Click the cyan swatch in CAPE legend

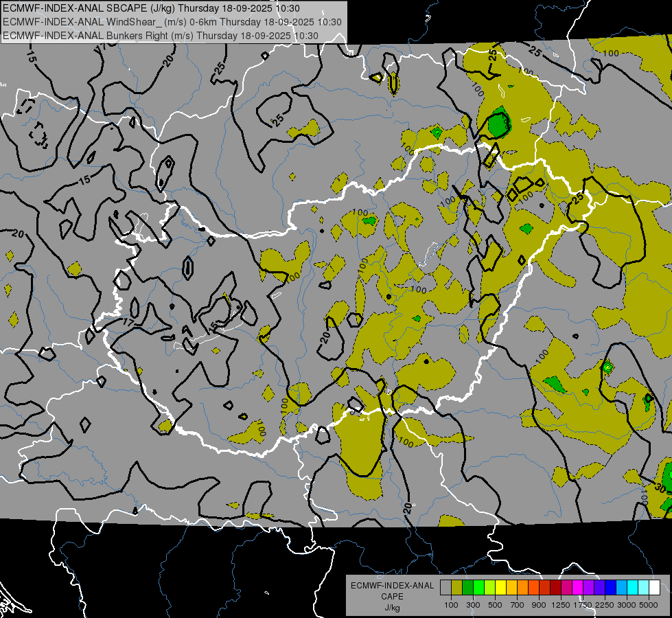coord(632,588)
